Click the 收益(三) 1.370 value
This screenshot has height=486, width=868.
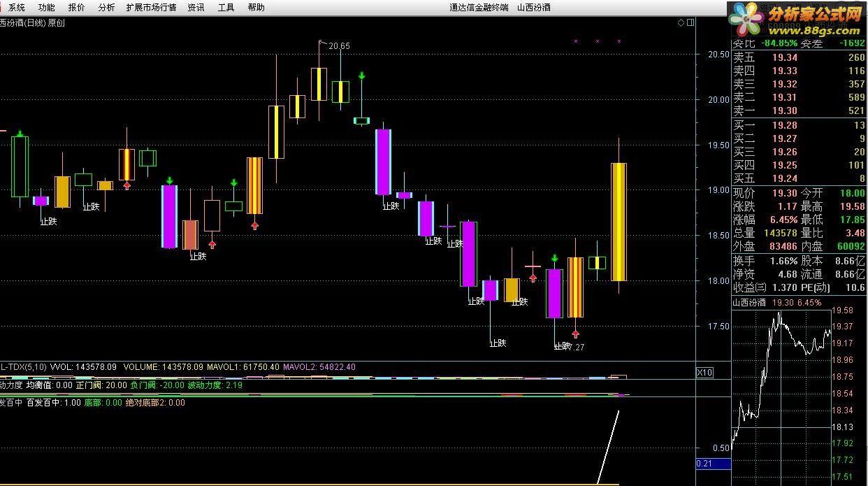pyautogui.click(x=784, y=287)
